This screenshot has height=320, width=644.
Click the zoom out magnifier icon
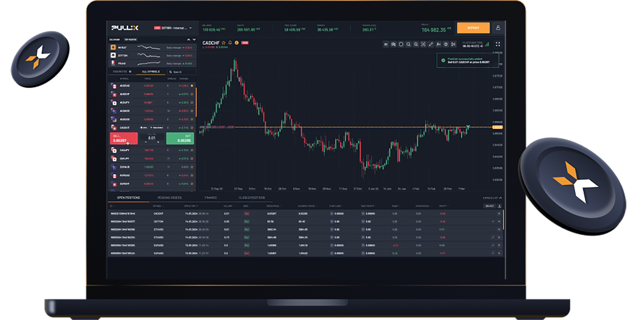point(409,44)
